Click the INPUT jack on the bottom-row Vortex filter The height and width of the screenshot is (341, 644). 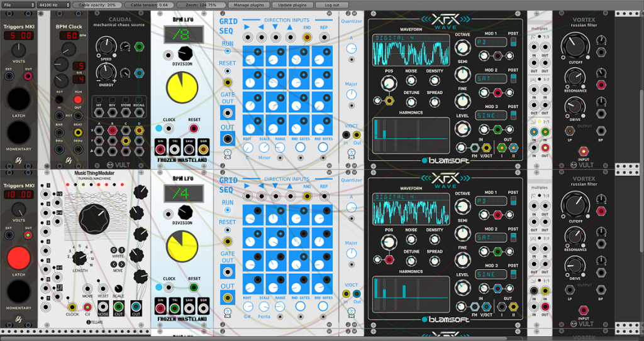tap(584, 310)
